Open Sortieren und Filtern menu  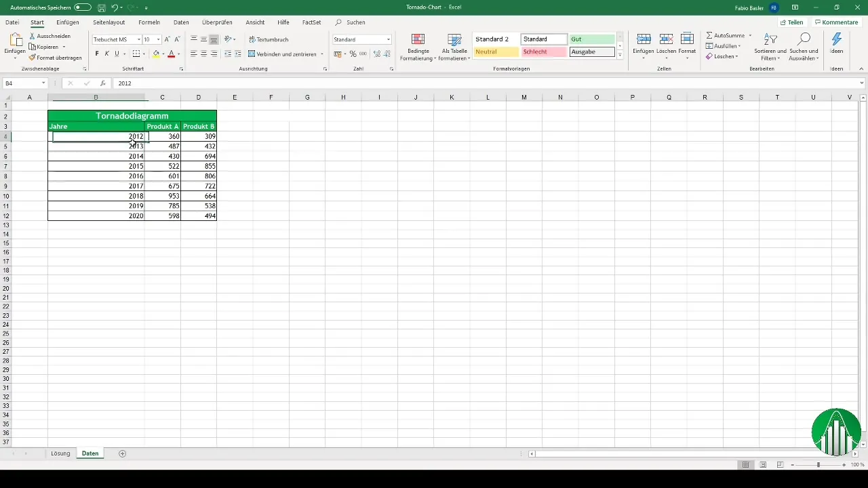coord(770,46)
